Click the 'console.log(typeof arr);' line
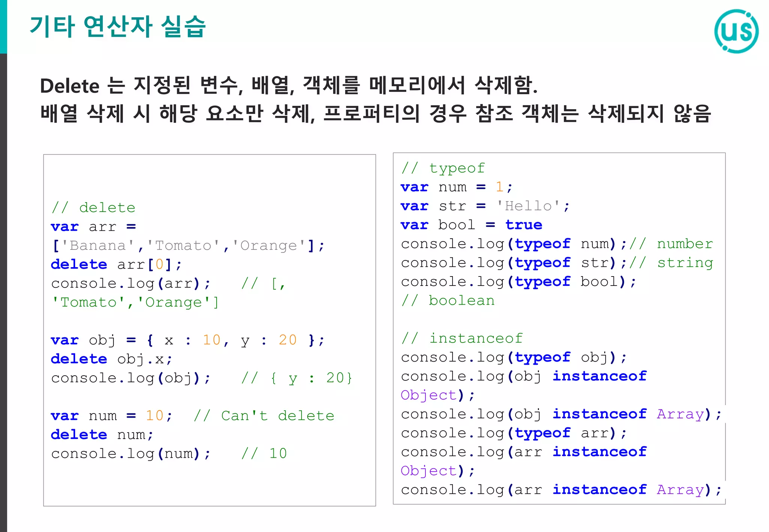769x532 pixels. pos(514,433)
